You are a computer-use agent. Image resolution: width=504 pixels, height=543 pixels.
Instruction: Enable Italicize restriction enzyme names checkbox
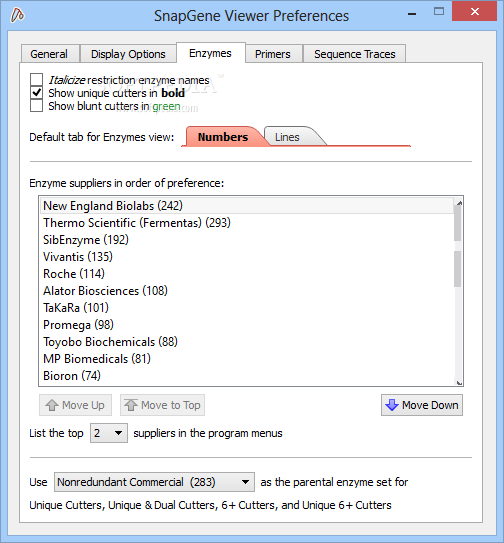click(x=36, y=80)
